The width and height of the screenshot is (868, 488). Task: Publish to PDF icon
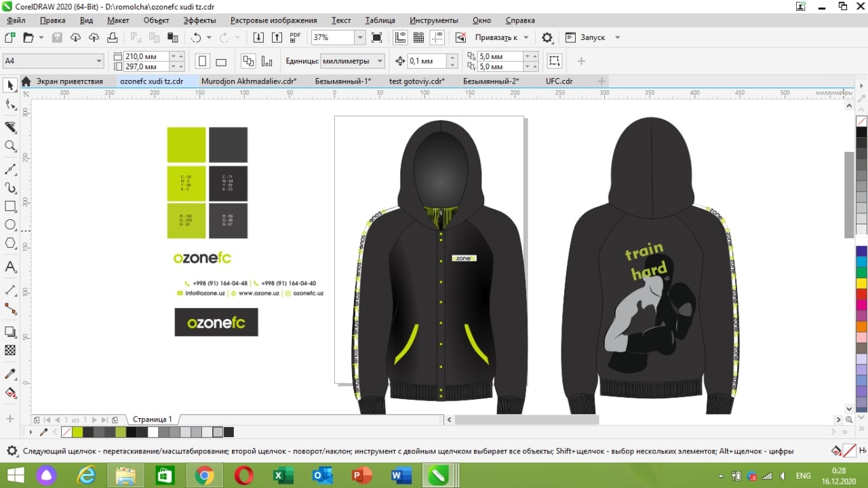(295, 37)
